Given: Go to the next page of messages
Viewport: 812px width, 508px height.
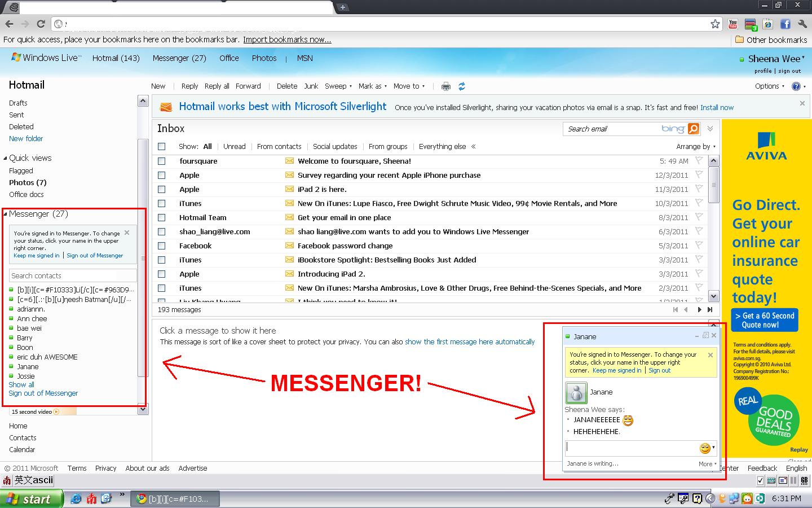Looking at the screenshot, I should tap(699, 309).
